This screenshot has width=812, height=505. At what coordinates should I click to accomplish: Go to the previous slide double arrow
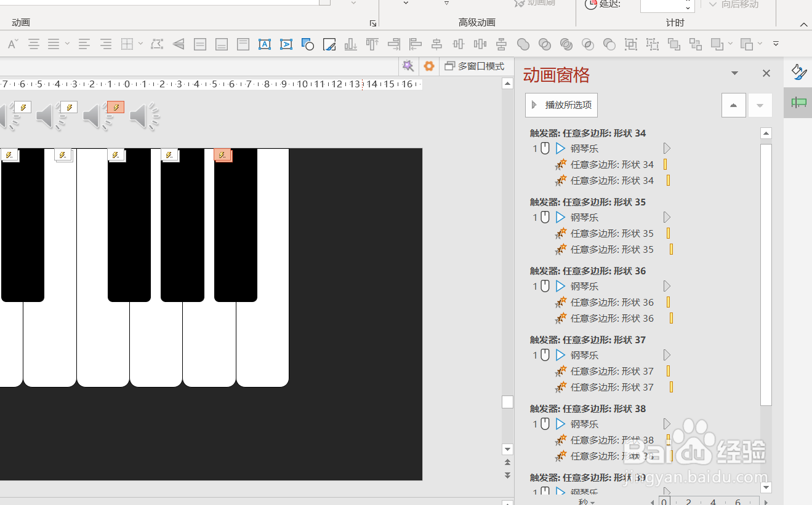tap(507, 463)
